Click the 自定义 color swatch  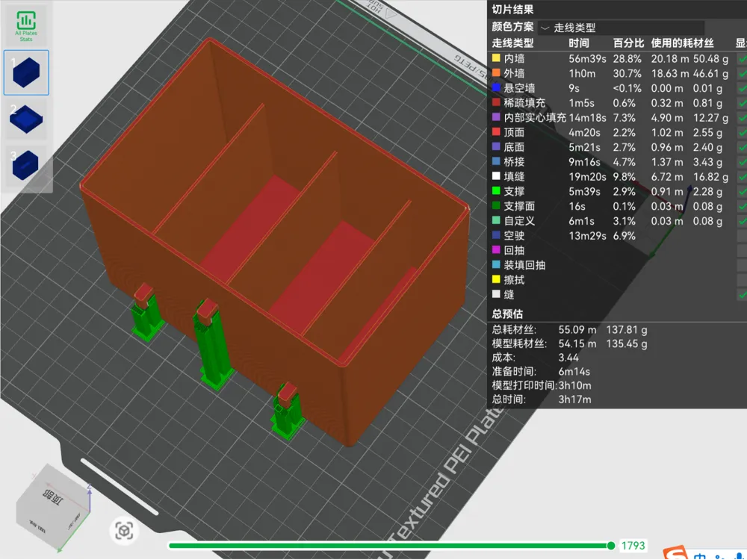496,220
